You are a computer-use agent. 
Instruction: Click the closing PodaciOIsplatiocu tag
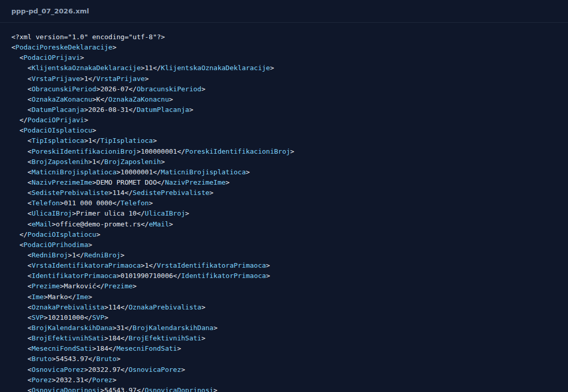pyautogui.click(x=60, y=235)
